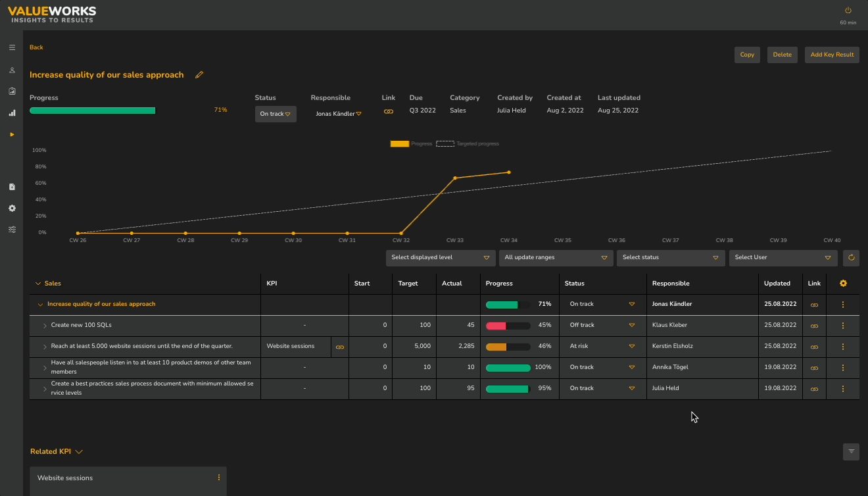Image resolution: width=868 pixels, height=496 pixels.
Task: Click the link icon in the Create new 100 SQLs row
Action: tap(814, 326)
